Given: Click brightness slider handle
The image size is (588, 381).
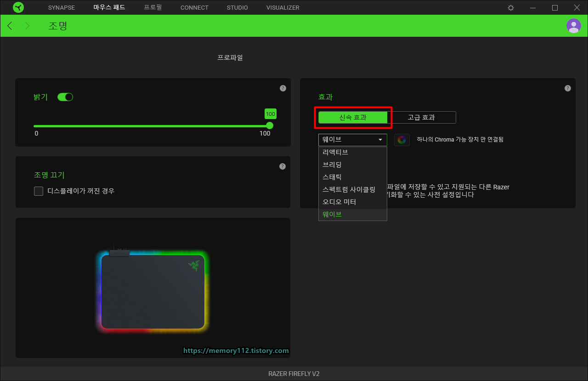Looking at the screenshot, I should click(x=270, y=125).
